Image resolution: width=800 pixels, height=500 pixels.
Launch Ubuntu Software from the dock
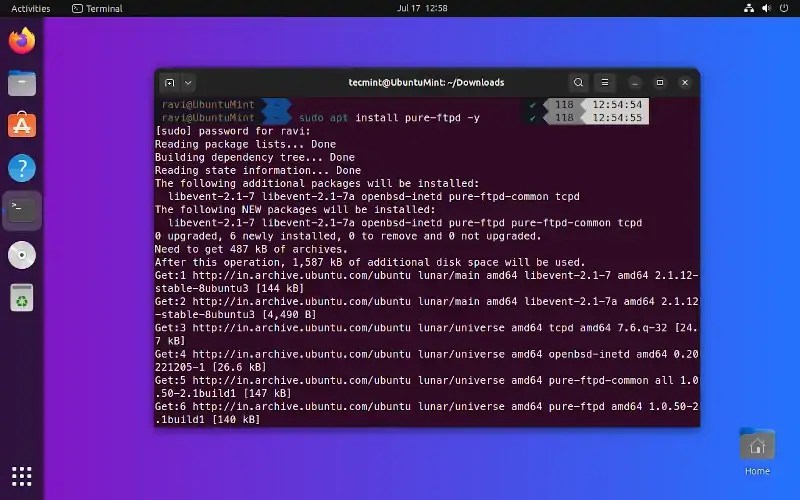click(22, 125)
